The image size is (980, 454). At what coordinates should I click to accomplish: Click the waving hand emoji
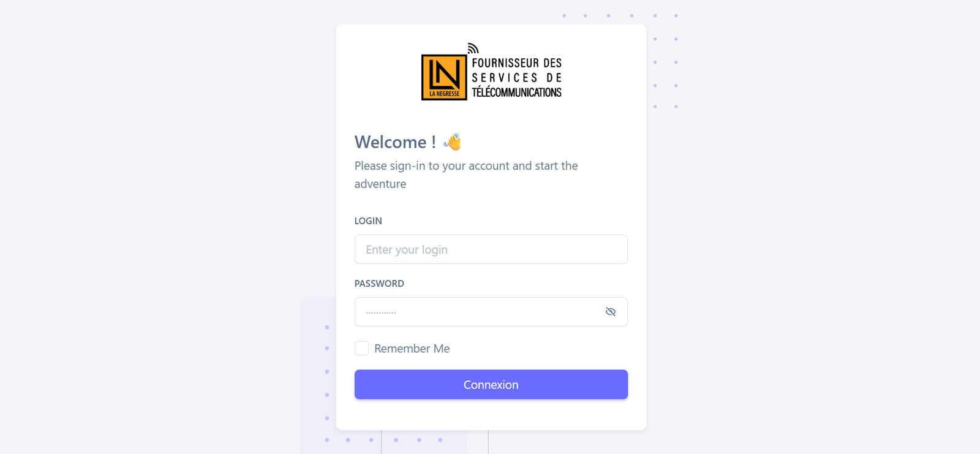[453, 142]
